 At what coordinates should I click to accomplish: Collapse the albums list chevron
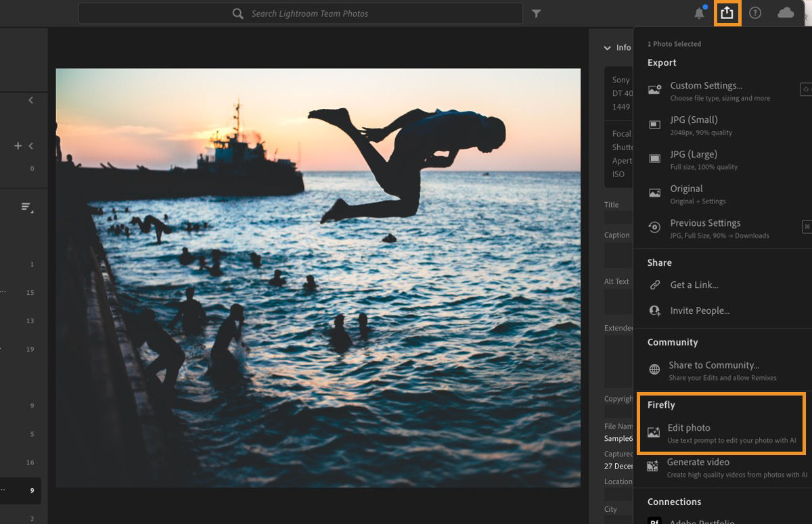(x=31, y=145)
